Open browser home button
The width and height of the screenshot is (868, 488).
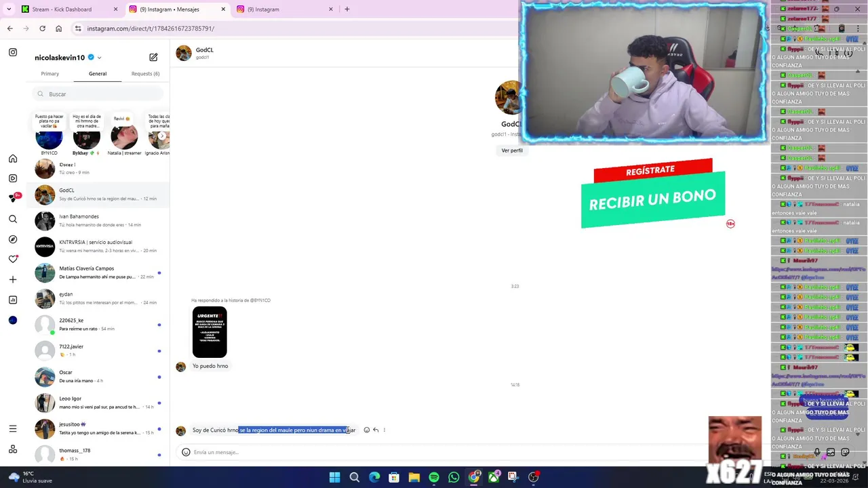tap(58, 28)
